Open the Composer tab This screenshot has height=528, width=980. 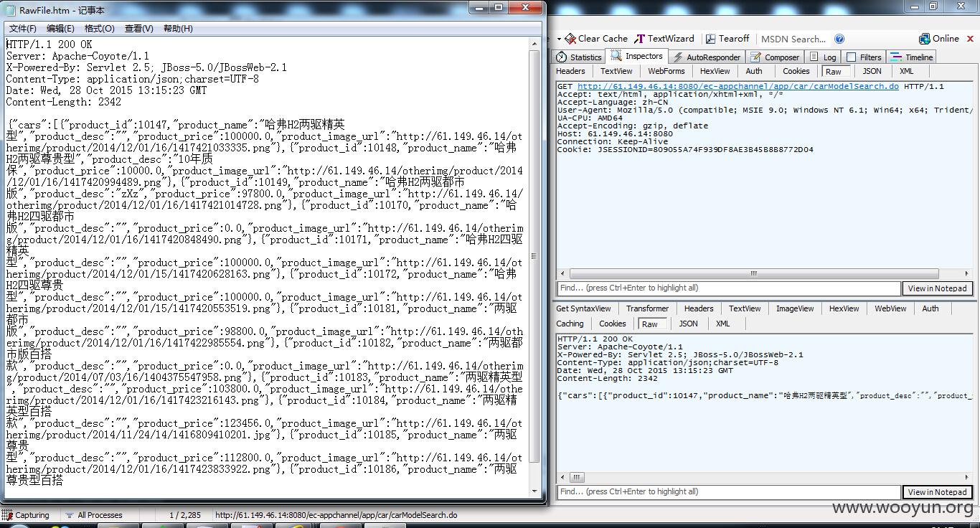[x=776, y=57]
